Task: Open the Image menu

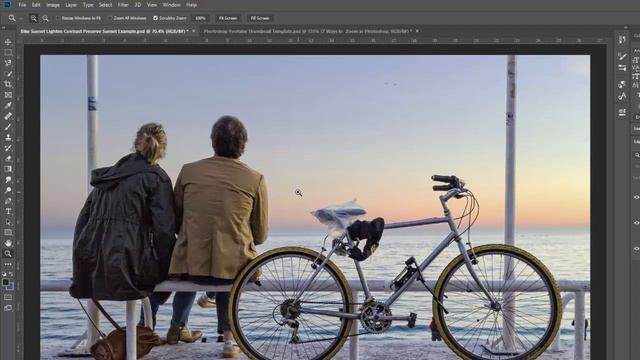Action: [x=53, y=5]
